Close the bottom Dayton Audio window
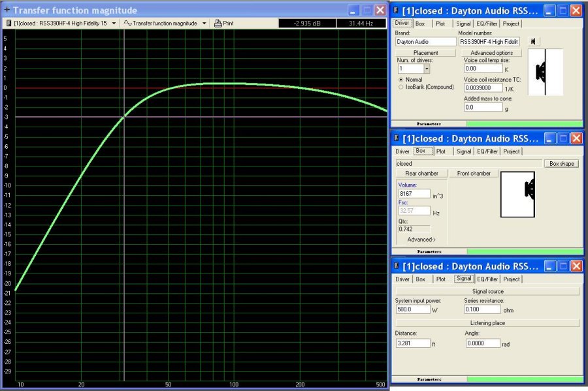This screenshot has height=391, width=588. click(576, 266)
